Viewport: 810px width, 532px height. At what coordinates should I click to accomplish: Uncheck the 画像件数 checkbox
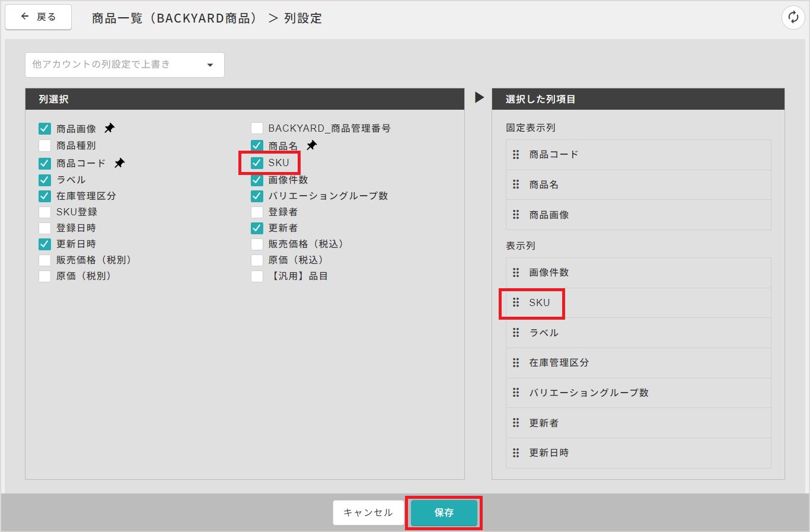point(257,180)
